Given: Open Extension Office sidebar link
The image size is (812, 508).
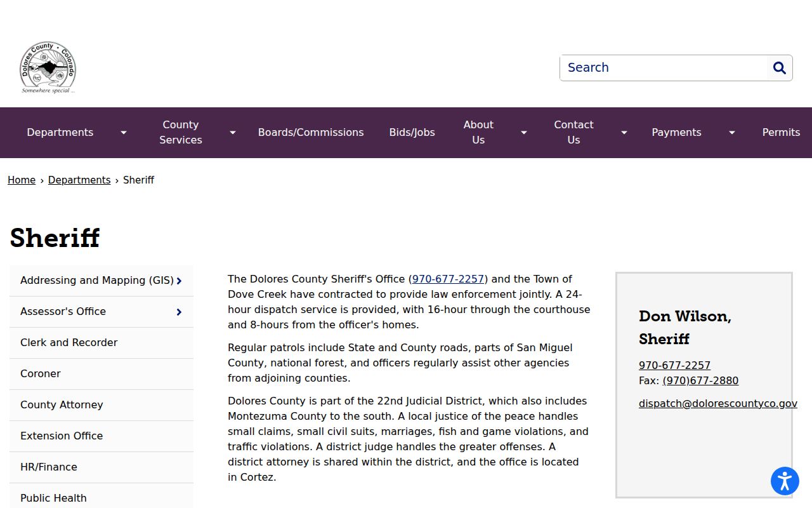Looking at the screenshot, I should (101, 436).
